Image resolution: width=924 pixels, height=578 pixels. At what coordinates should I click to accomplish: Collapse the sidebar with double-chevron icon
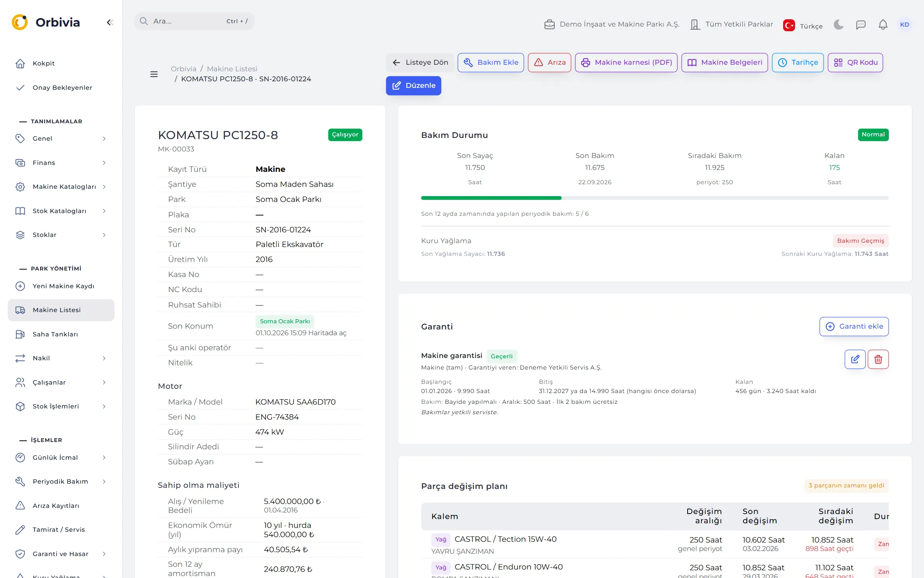pos(110,22)
